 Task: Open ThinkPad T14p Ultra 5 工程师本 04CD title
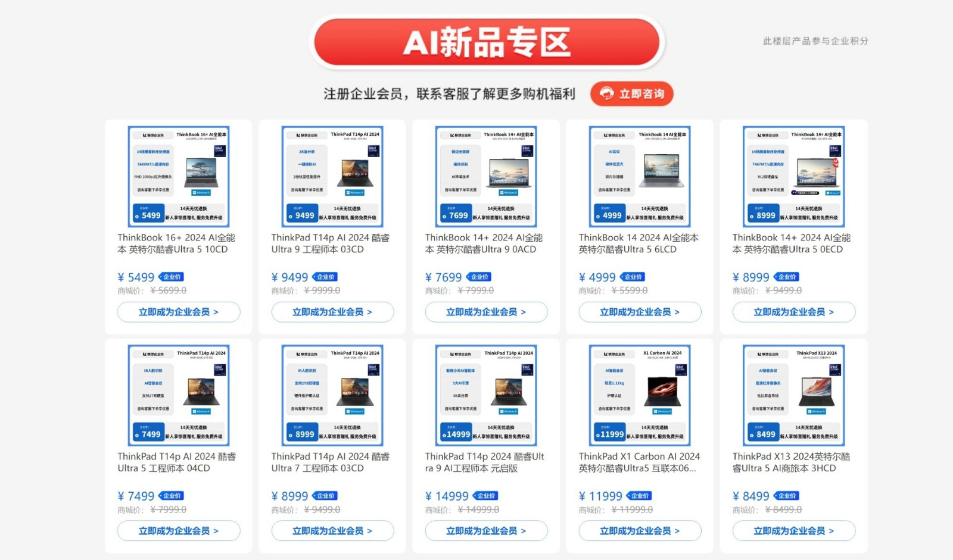pyautogui.click(x=177, y=462)
